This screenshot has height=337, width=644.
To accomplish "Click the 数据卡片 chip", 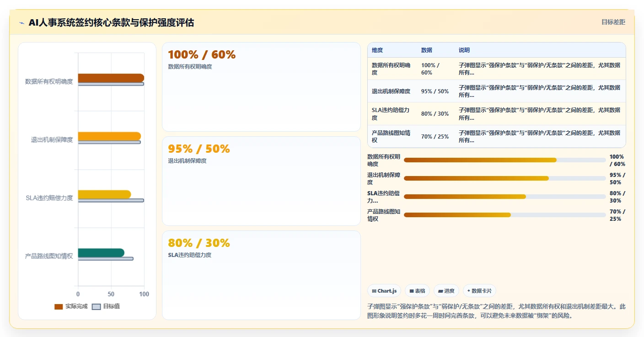I will [479, 291].
